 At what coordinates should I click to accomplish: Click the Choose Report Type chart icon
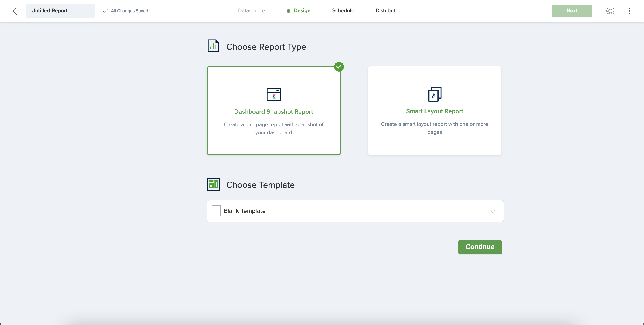(x=213, y=46)
